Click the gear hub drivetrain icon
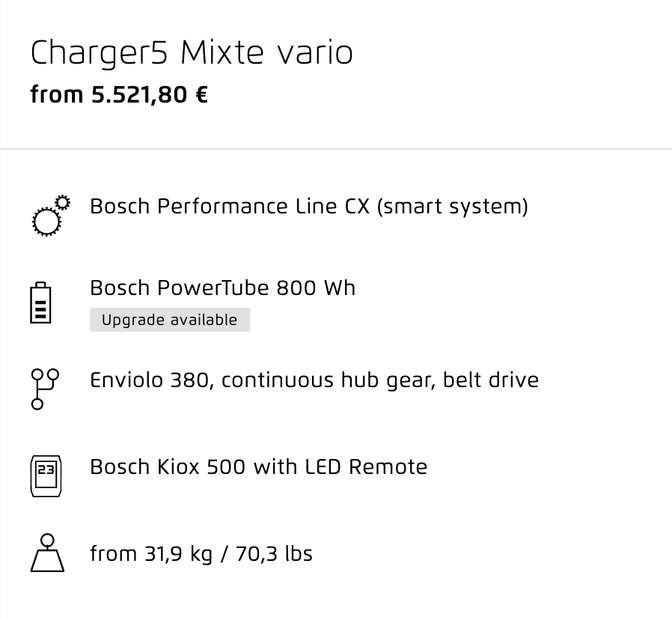Viewport: 672px width, 620px height. tap(45, 389)
